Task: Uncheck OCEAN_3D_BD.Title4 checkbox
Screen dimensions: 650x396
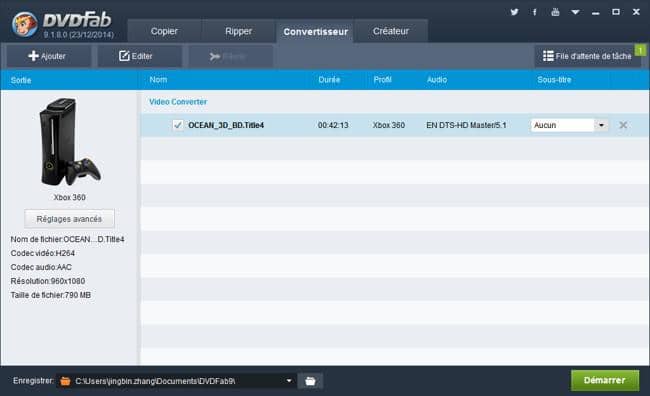Action: 178,125
